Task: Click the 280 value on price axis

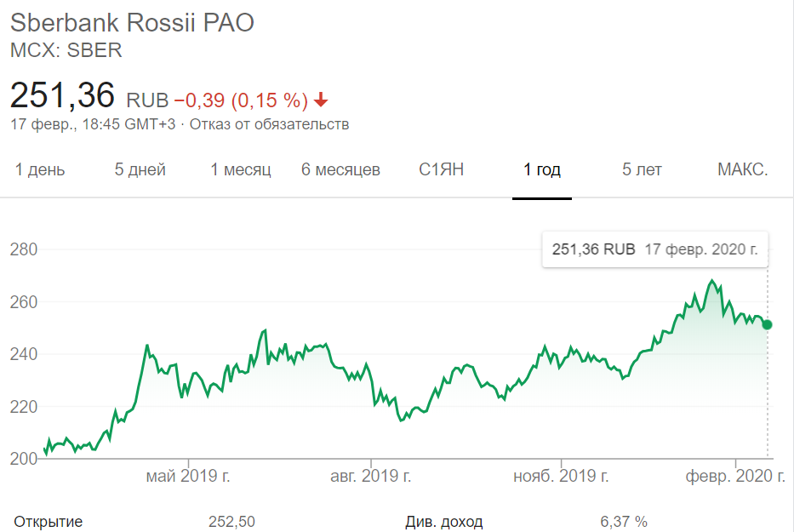Action: pos(25,250)
